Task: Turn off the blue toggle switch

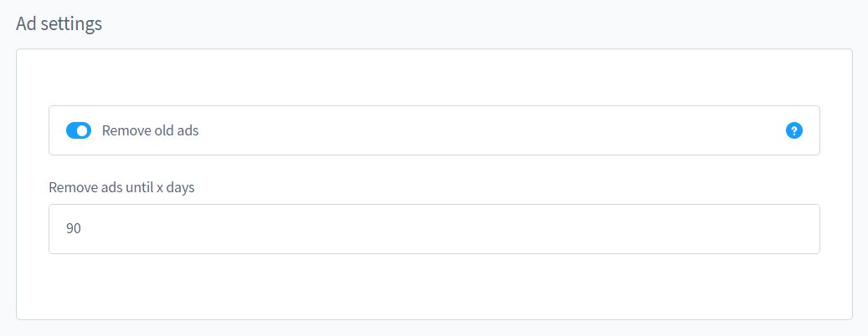Action: pyautogui.click(x=79, y=130)
